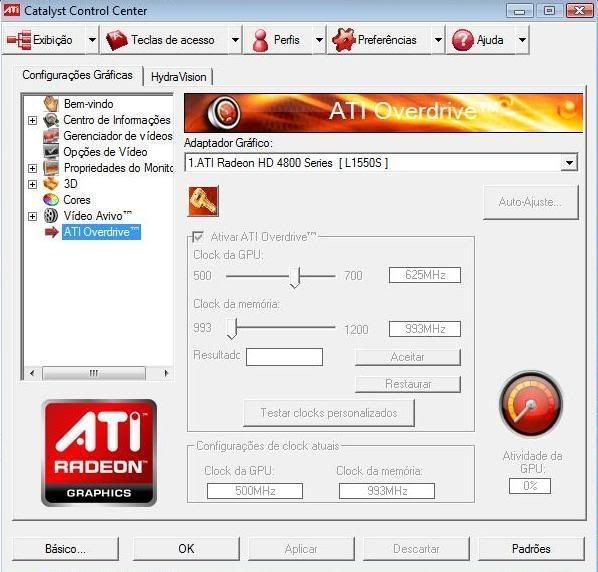This screenshot has height=572, width=598.
Task: Click the Gerenciador de vídeos icon
Action: pyautogui.click(x=51, y=136)
